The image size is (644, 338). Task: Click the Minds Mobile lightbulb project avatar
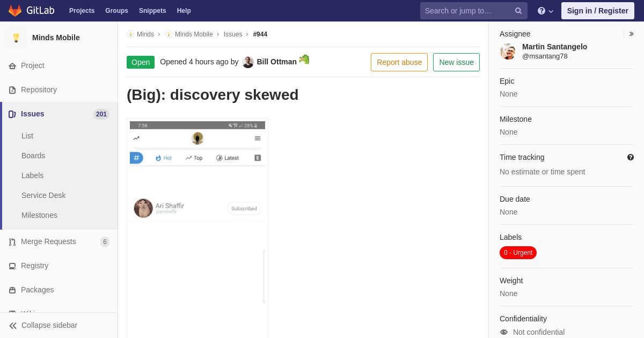(x=16, y=38)
